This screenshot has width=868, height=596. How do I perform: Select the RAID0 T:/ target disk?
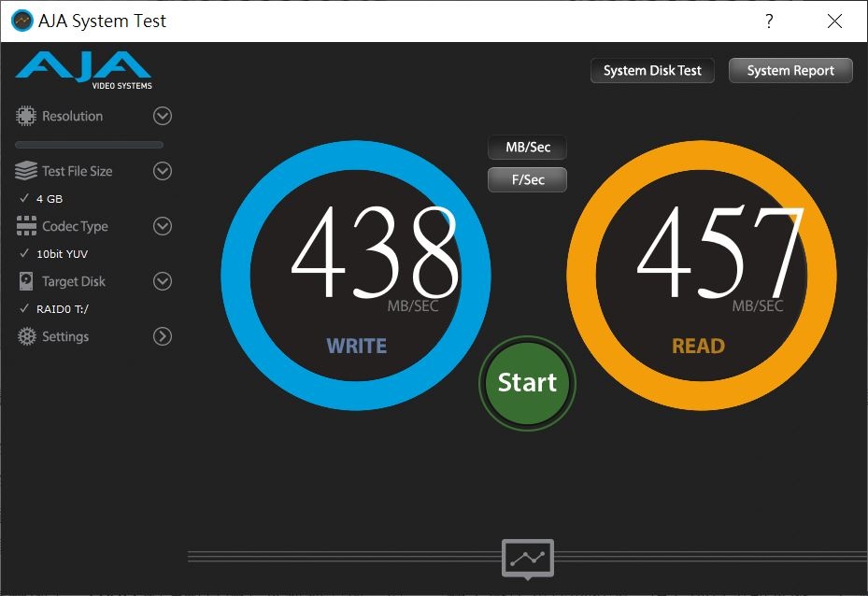pos(62,309)
